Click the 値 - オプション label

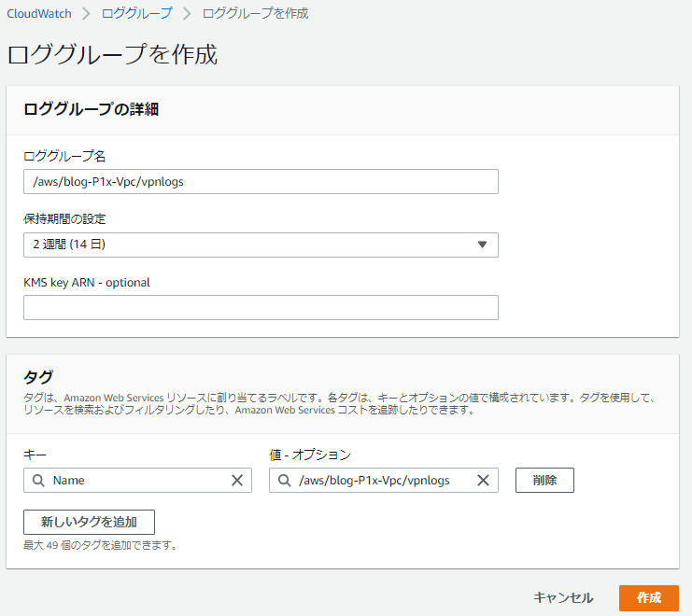point(310,455)
